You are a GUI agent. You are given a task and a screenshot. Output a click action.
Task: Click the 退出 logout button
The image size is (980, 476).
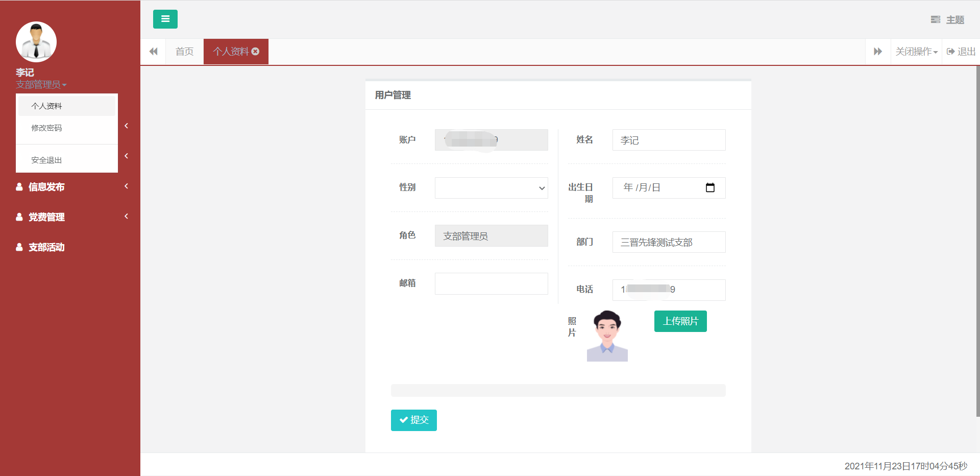point(961,52)
